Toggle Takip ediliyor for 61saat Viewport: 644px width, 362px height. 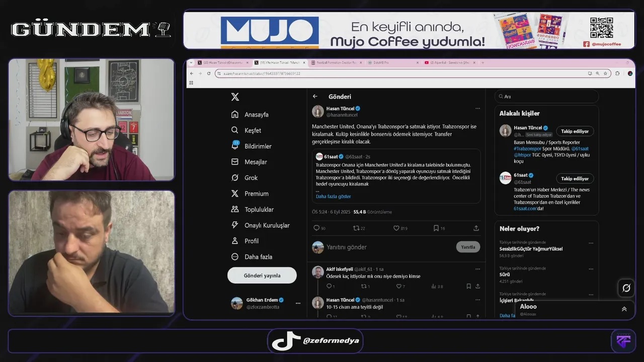pyautogui.click(x=575, y=178)
